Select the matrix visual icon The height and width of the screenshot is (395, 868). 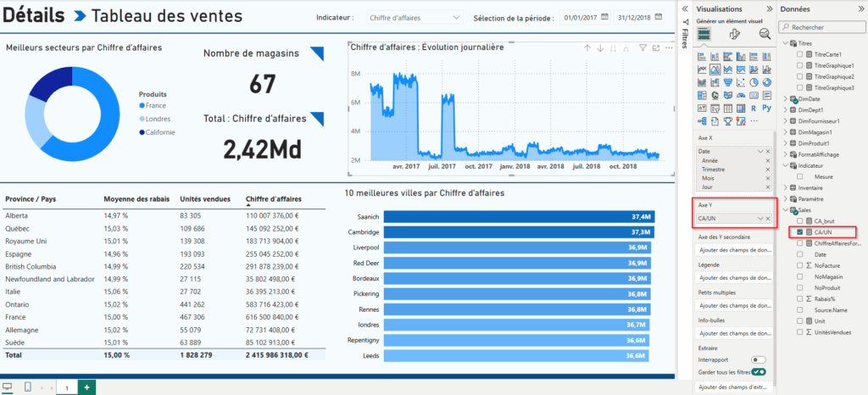tap(741, 108)
